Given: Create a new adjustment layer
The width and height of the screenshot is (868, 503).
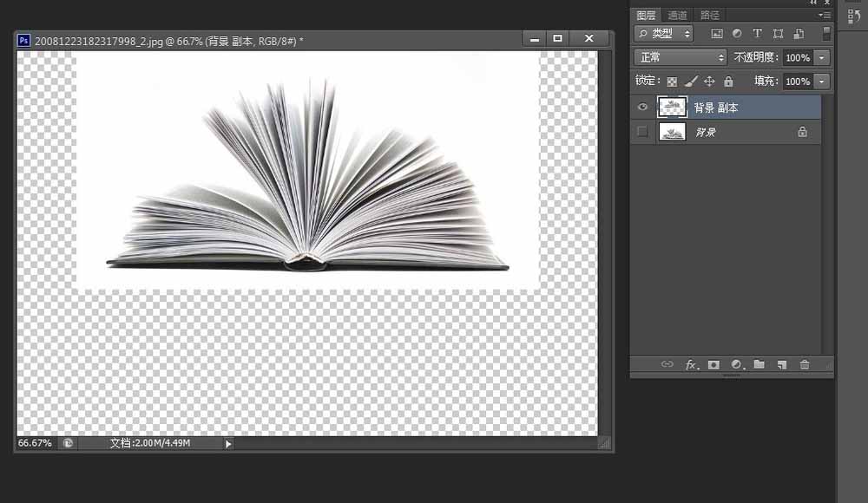Looking at the screenshot, I should [x=738, y=365].
